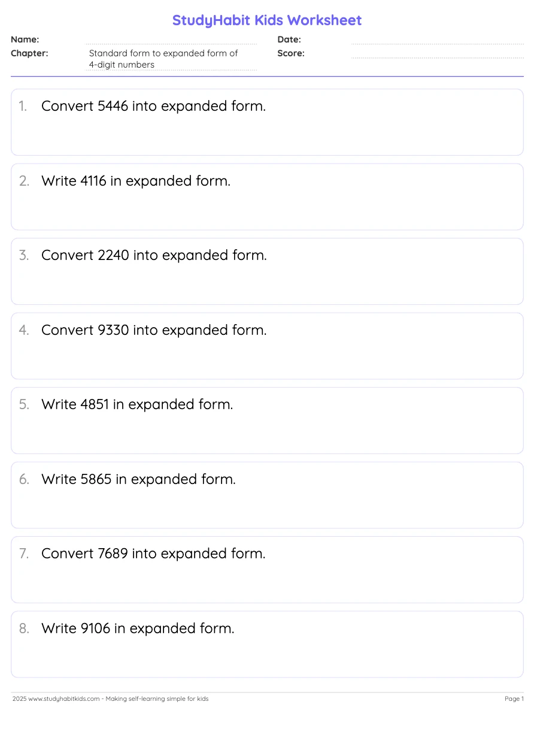The height and width of the screenshot is (756, 534).
Task: Click the Name input line
Action: (x=171, y=41)
